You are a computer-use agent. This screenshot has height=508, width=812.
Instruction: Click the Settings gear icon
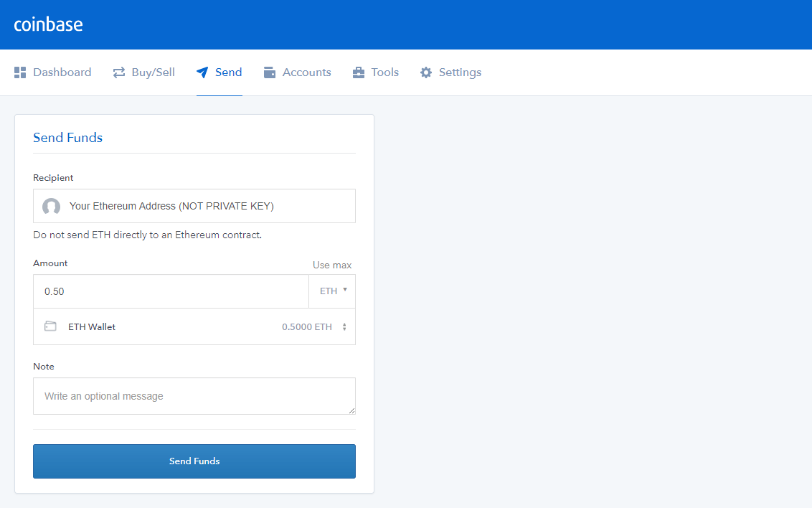(x=425, y=72)
